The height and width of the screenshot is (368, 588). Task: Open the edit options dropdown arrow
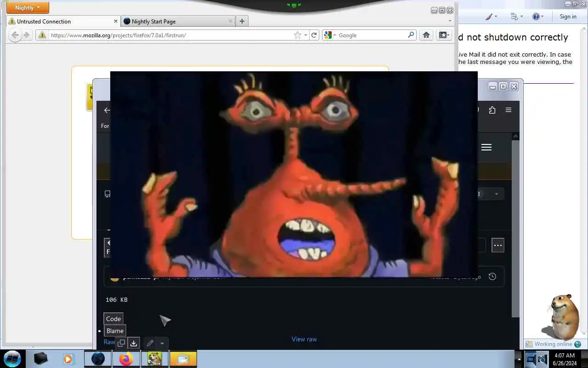(x=162, y=343)
